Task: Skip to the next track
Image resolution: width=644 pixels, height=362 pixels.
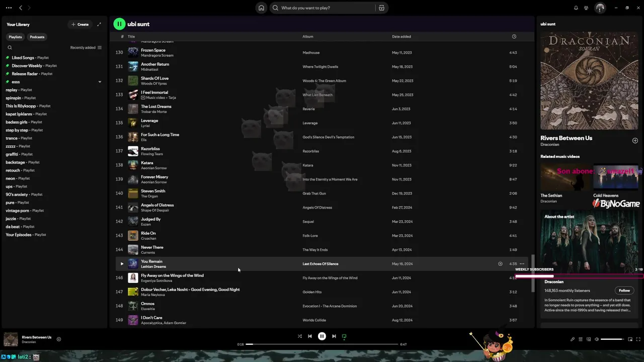Action: pyautogui.click(x=334, y=336)
